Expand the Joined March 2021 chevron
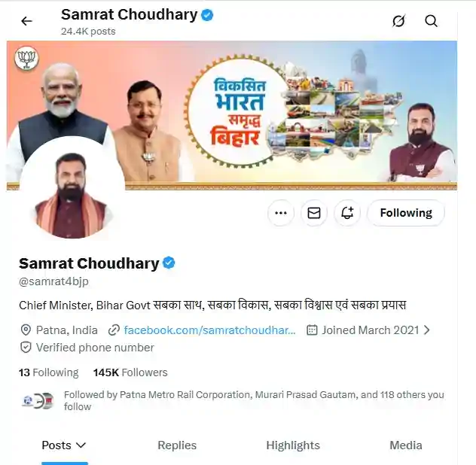 pyautogui.click(x=427, y=330)
